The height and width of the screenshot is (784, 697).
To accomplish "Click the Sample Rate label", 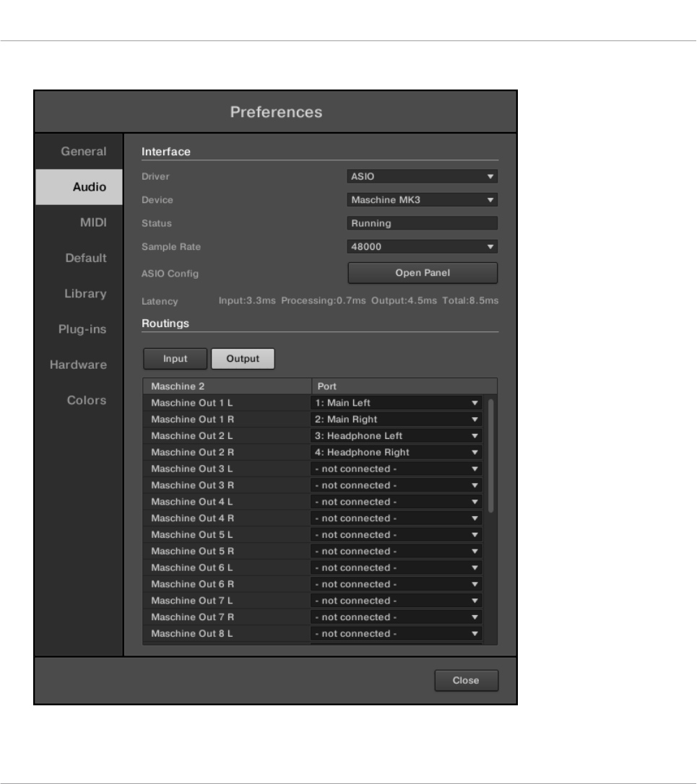I will point(171,246).
